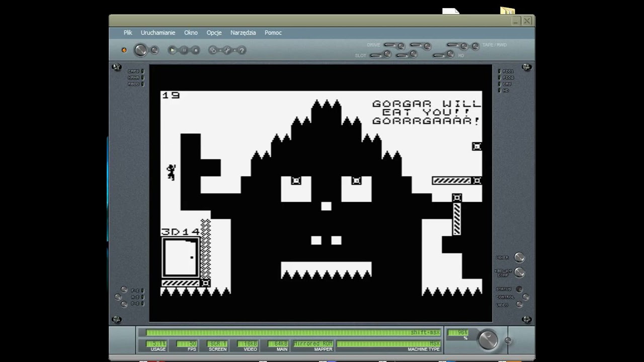Click the large power knob
This screenshot has width=644, height=362.
[140, 50]
